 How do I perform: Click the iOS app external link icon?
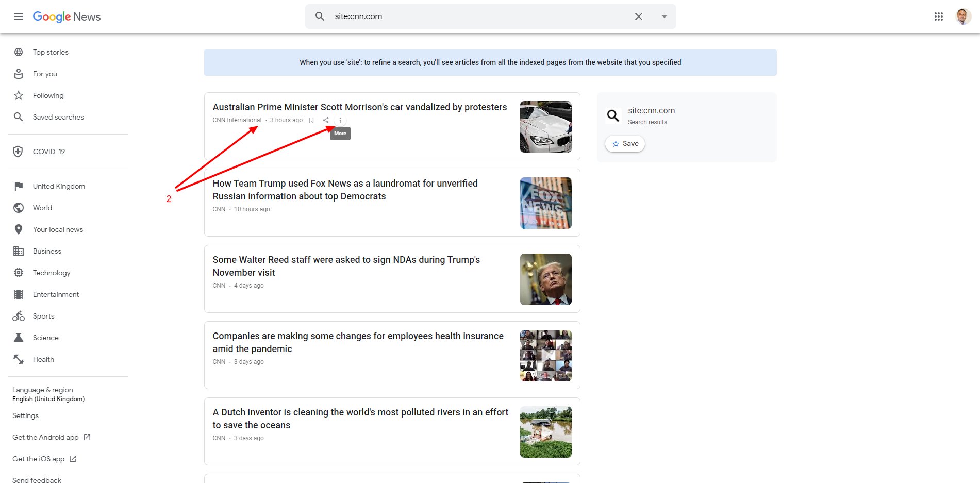tap(73, 459)
